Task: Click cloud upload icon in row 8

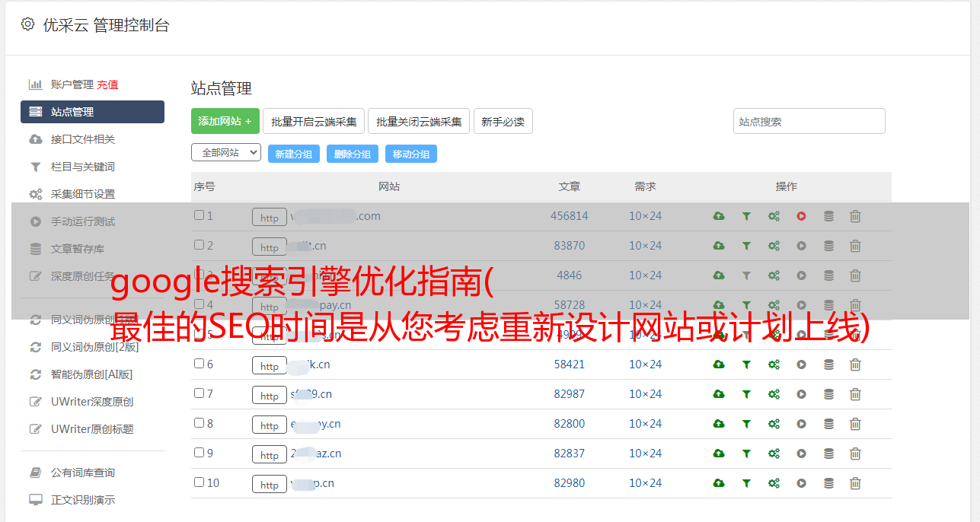Action: click(x=719, y=424)
